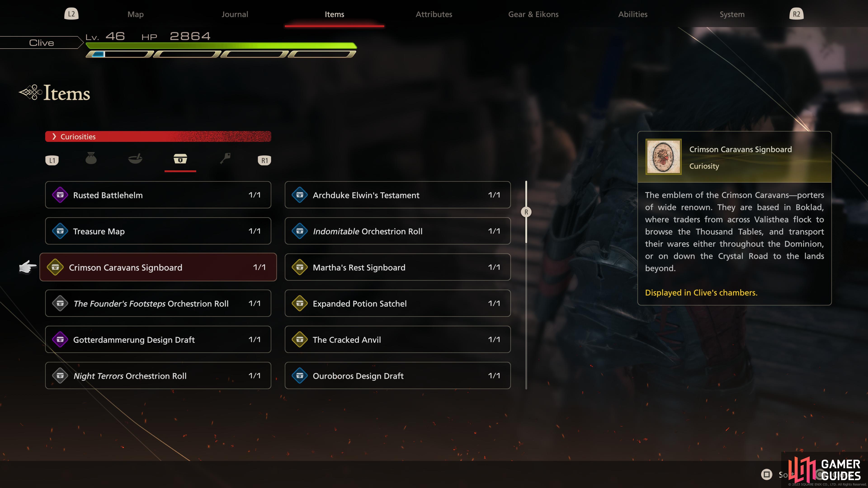Select the pouch item category icon
The image size is (868, 488).
pyautogui.click(x=91, y=158)
